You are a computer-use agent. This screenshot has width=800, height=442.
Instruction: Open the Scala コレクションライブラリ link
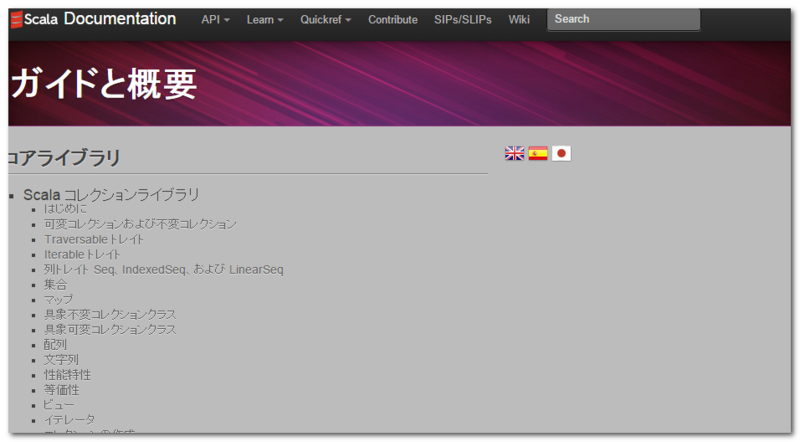pos(111,194)
